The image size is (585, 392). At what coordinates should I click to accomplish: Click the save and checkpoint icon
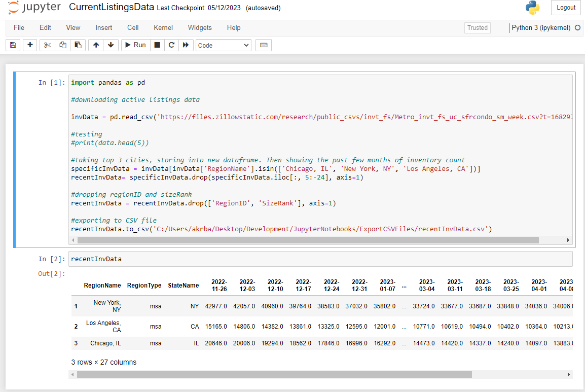click(x=13, y=45)
